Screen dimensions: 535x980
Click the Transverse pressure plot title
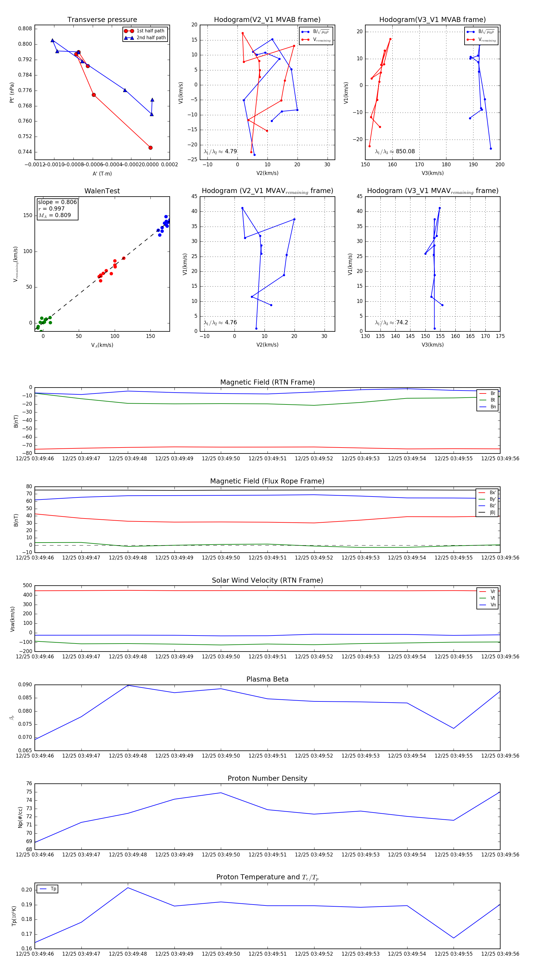102,20
